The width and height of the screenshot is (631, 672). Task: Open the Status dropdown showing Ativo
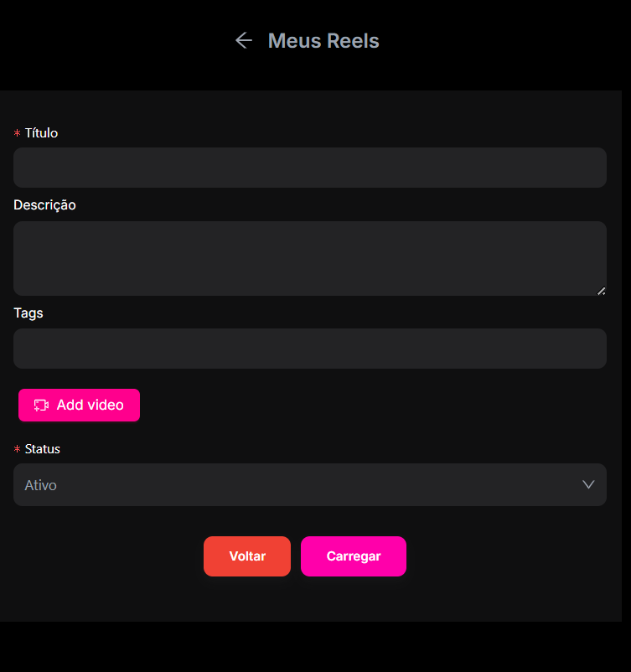pyautogui.click(x=310, y=484)
